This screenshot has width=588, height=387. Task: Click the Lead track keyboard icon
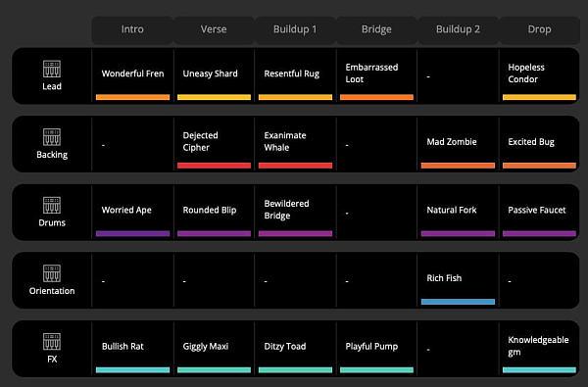pyautogui.click(x=52, y=69)
